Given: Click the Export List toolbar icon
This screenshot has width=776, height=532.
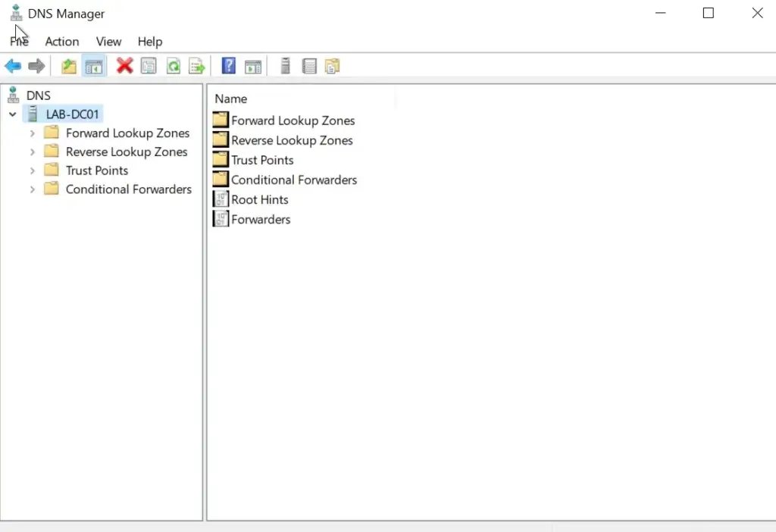Looking at the screenshot, I should 197,67.
